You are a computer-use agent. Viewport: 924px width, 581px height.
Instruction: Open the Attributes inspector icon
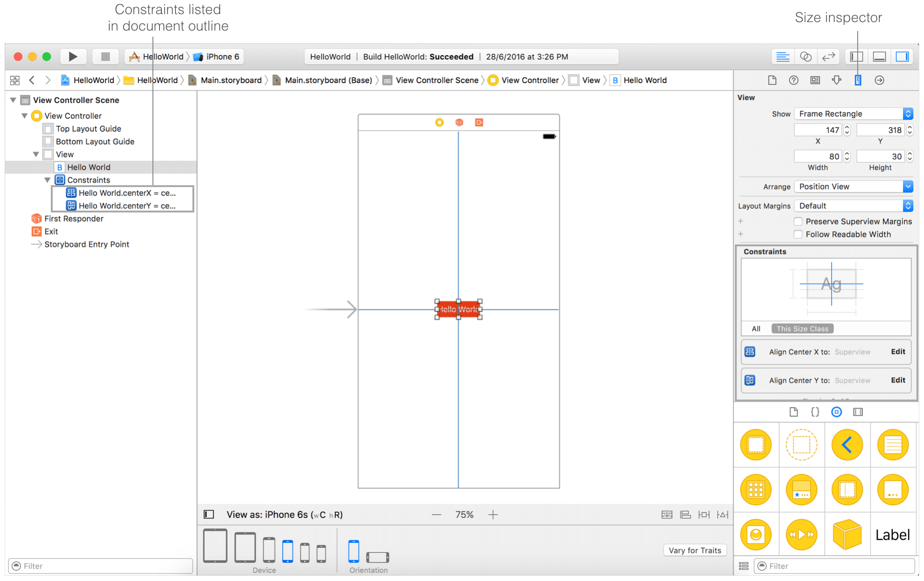[x=836, y=80]
